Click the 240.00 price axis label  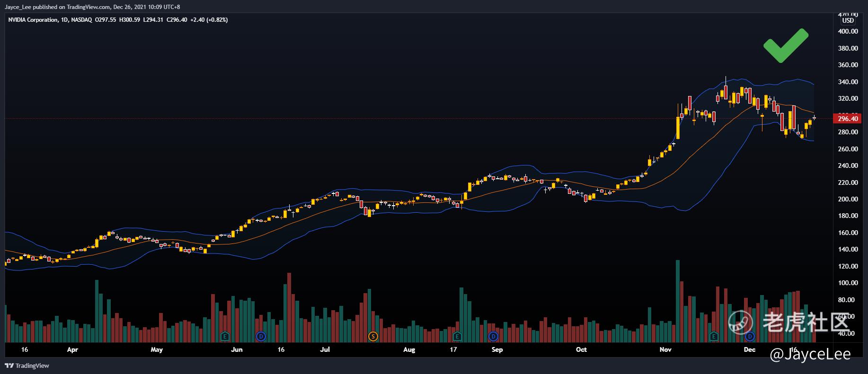click(x=848, y=165)
